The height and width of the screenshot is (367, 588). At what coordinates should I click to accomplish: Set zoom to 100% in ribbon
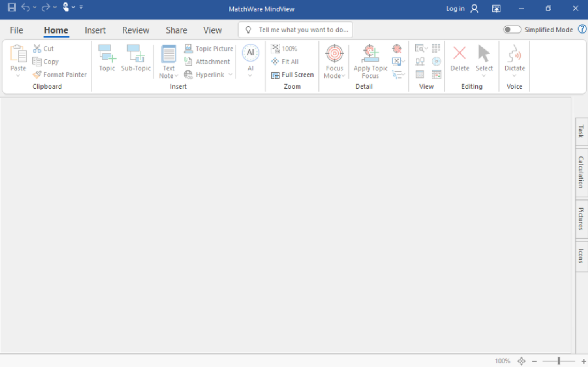point(284,49)
